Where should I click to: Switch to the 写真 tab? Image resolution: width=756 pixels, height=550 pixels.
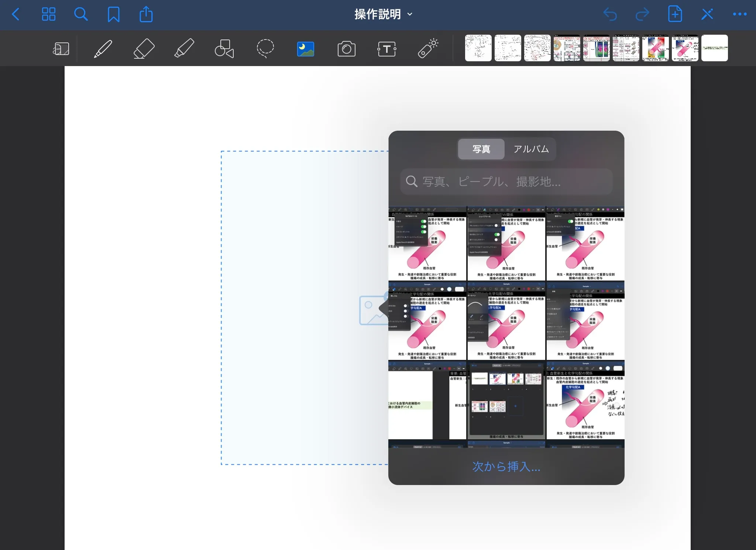[481, 149]
